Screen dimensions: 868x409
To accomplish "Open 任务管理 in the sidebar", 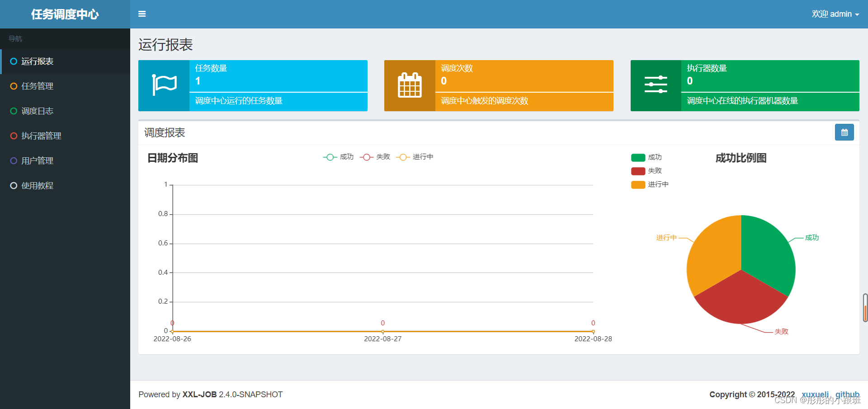I will [65, 86].
